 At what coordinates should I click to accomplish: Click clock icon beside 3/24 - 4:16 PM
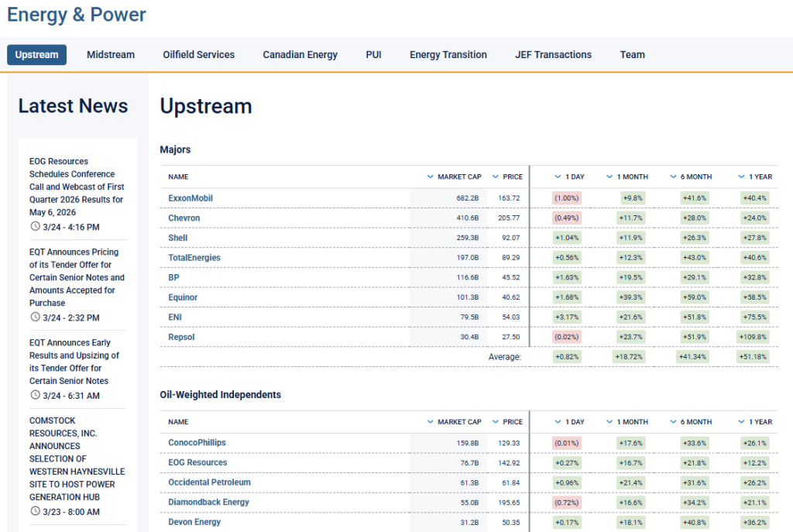click(35, 227)
